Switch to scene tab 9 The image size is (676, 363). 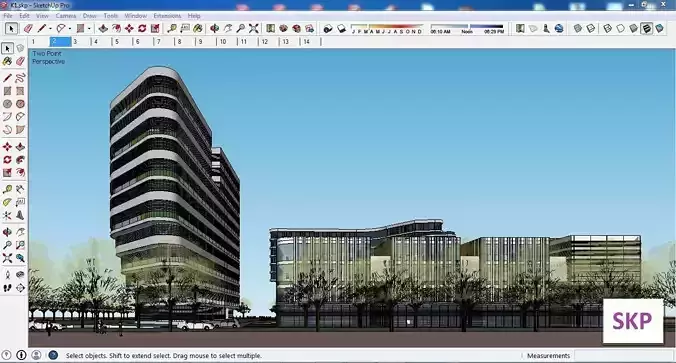[206, 42]
